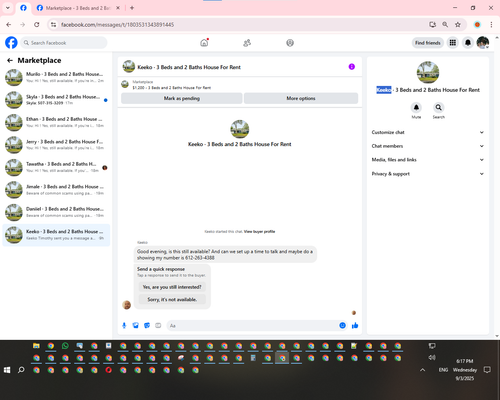This screenshot has width=500, height=400.
Task: Send a thumbs-up like
Action: pyautogui.click(x=355, y=326)
